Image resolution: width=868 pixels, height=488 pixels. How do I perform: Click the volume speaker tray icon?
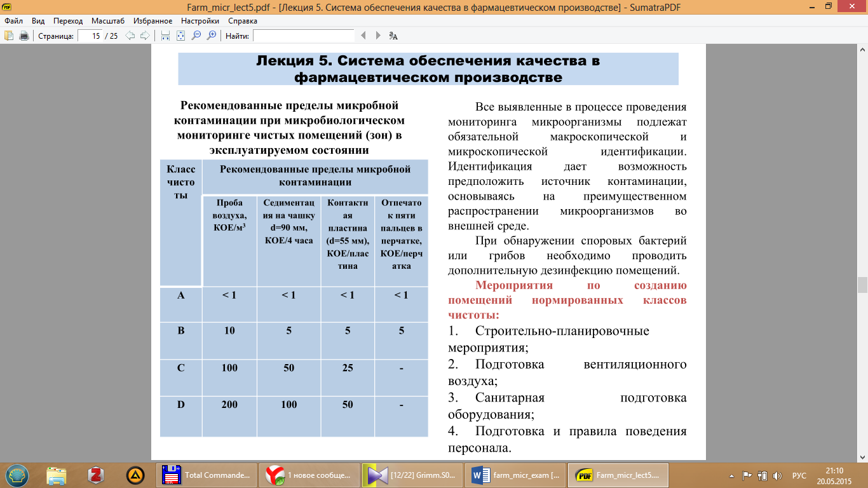[776, 475]
